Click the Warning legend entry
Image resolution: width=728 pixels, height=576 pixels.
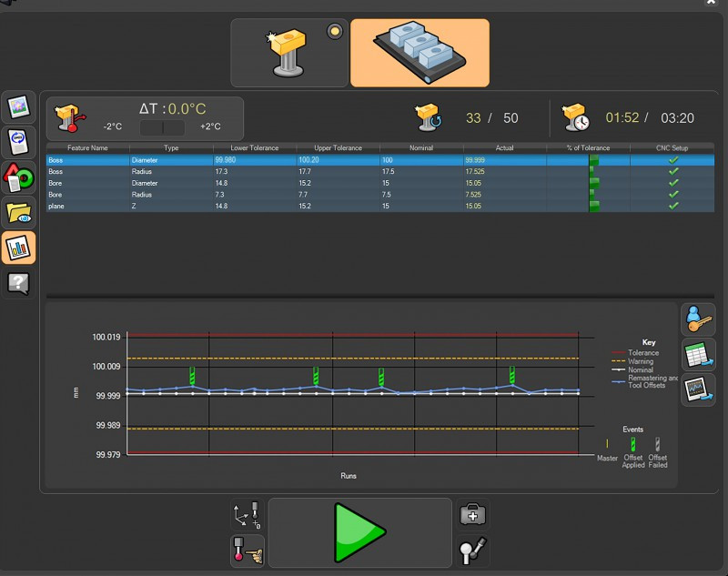pos(632,361)
